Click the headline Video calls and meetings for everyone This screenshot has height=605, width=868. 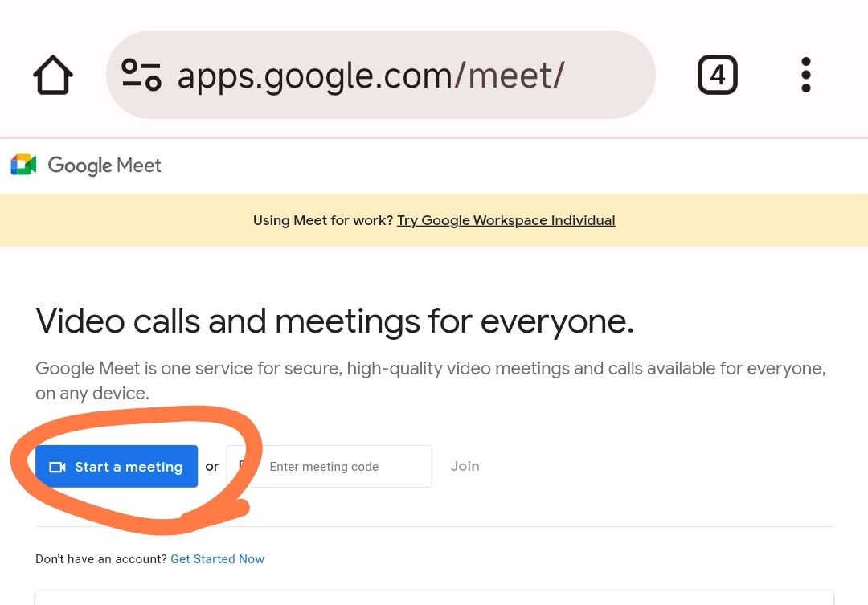click(334, 321)
